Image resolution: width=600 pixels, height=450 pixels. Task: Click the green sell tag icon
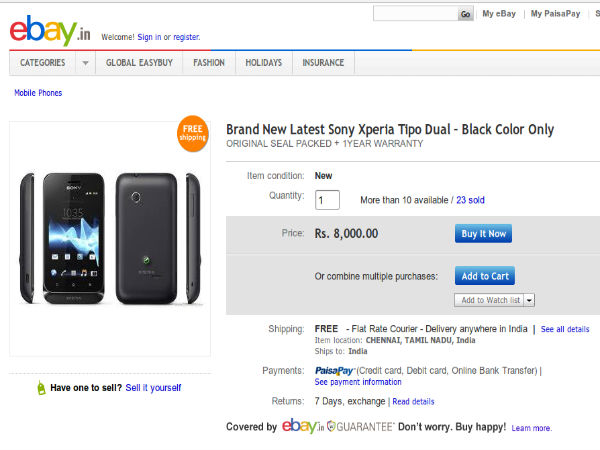(40, 387)
